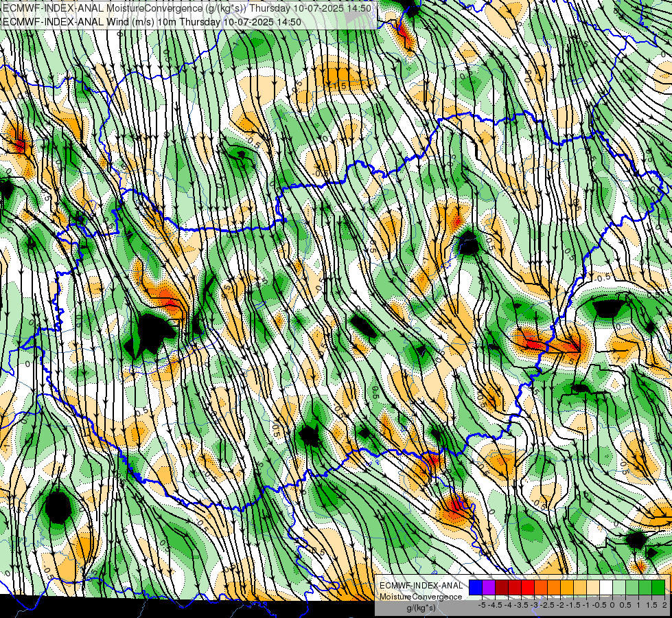
Task: Click the white swatch between -0.5 and 0
Action: pyautogui.click(x=606, y=587)
